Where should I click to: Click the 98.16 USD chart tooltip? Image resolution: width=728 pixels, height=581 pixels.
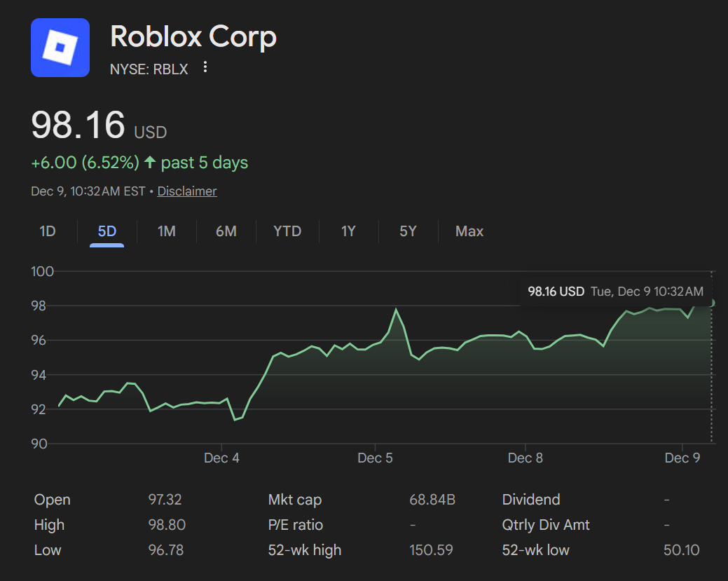tap(616, 291)
